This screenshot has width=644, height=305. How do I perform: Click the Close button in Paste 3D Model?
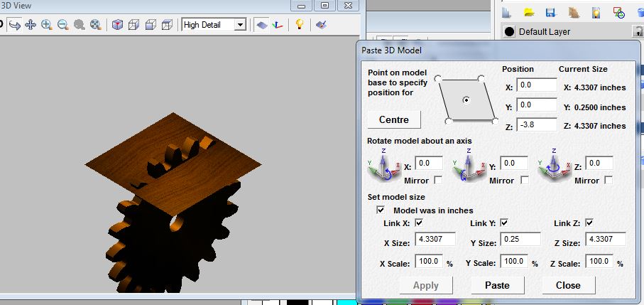[x=568, y=285]
